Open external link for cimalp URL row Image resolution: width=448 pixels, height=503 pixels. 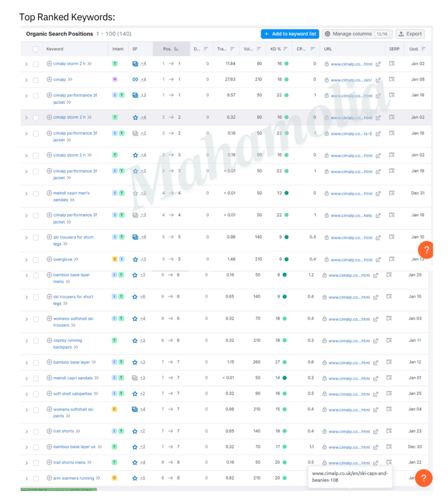378,80
